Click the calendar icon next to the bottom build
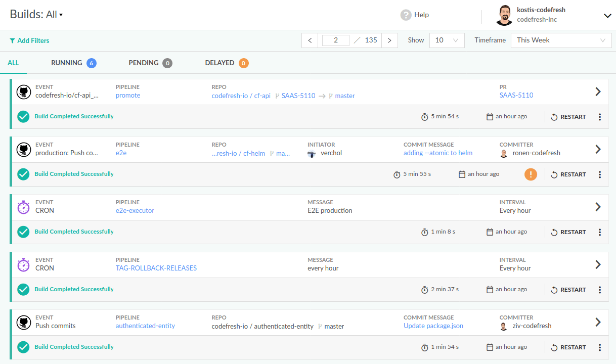This screenshot has height=364, width=616. pos(489,347)
